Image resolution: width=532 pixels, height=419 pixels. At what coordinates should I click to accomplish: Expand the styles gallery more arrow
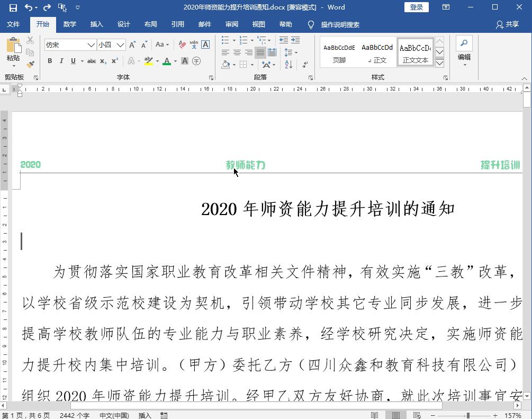[439, 63]
